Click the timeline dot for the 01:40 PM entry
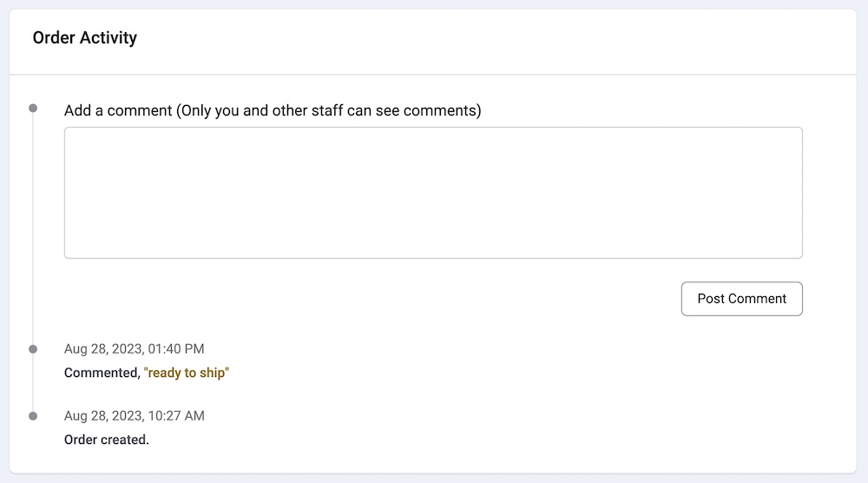This screenshot has width=868, height=483. (x=33, y=349)
